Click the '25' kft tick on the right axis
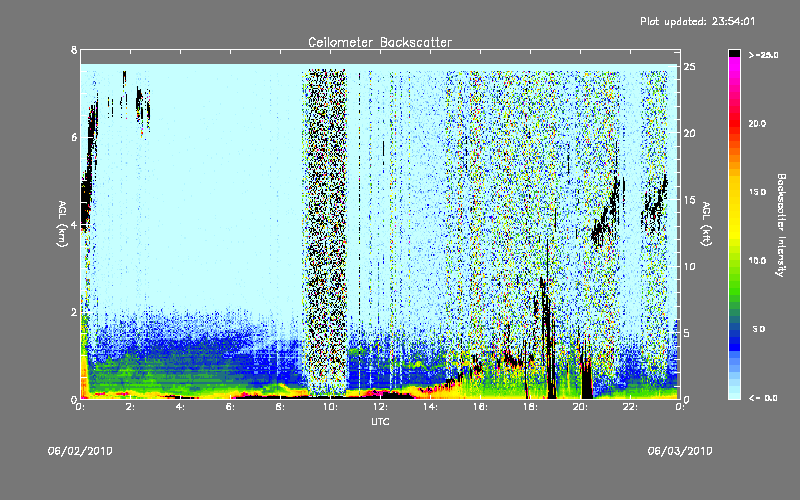This screenshot has height=500, width=800. click(x=690, y=67)
